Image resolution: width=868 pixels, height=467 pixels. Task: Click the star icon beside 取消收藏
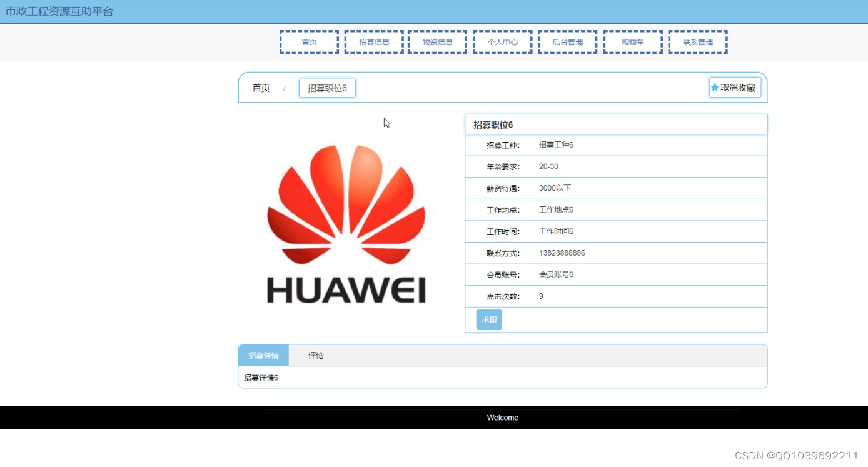715,88
